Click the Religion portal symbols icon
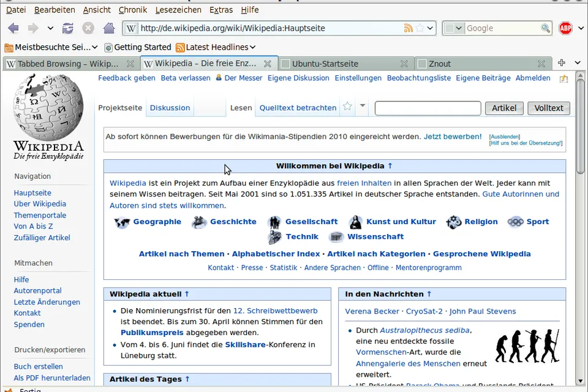The height and width of the screenshot is (392, 588). [x=454, y=222]
